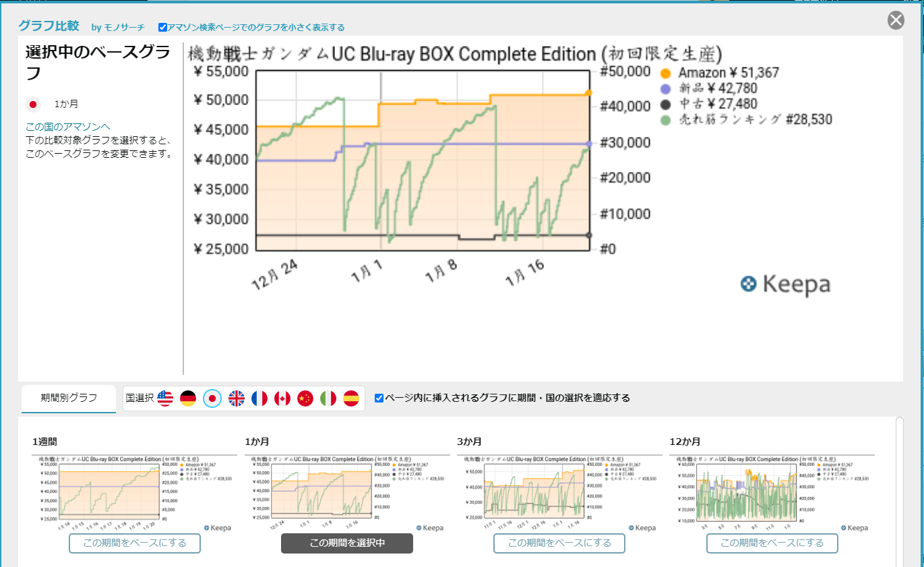Click the Amazon ¥ 51,367 legend text
The height and width of the screenshot is (567, 924).
tap(729, 73)
